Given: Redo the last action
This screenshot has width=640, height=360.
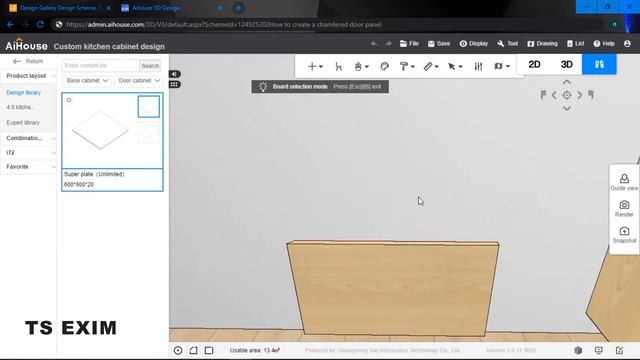Looking at the screenshot, I should click(x=388, y=44).
